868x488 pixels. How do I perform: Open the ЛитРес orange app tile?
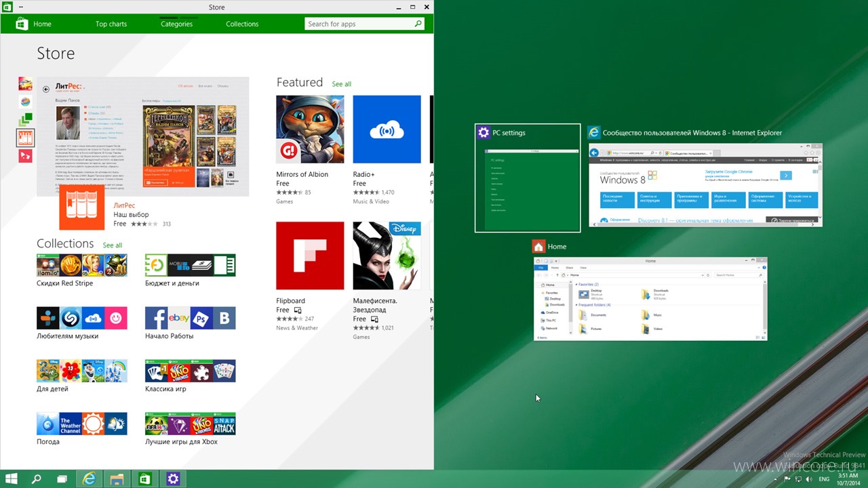point(82,207)
